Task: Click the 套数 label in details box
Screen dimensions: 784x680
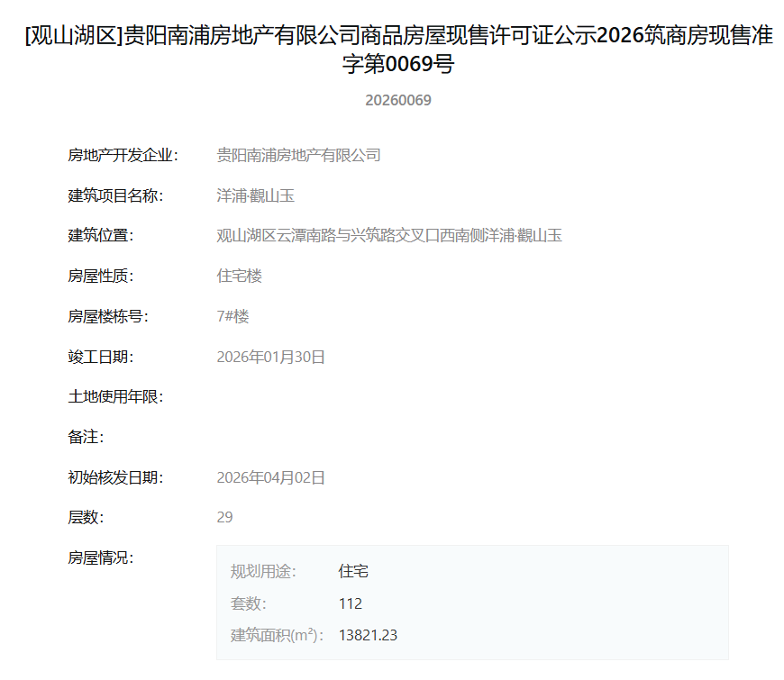Action: pos(248,603)
